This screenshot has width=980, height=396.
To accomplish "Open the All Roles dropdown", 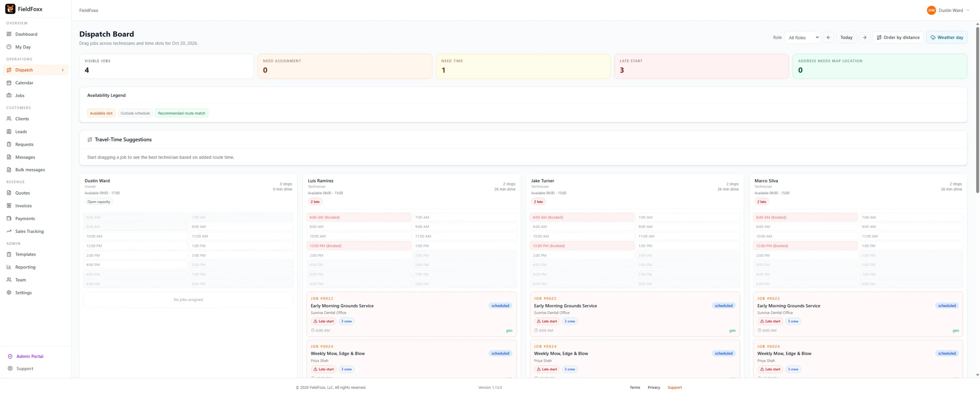I will pyautogui.click(x=802, y=37).
